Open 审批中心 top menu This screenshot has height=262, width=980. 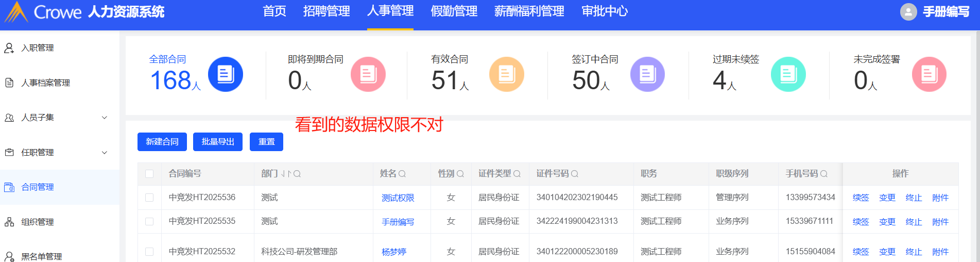point(605,11)
